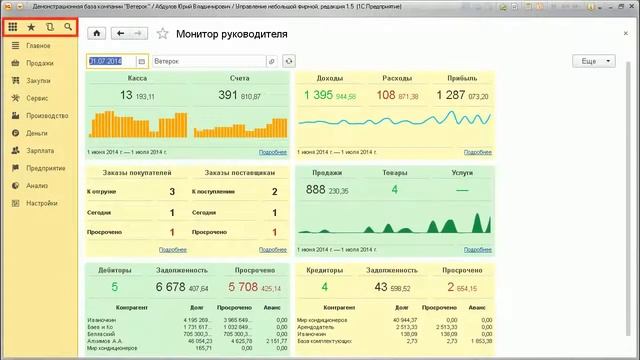Image resolution: width=640 pixels, height=360 pixels.
Task: Click the income and expense line chart
Action: click(394, 119)
